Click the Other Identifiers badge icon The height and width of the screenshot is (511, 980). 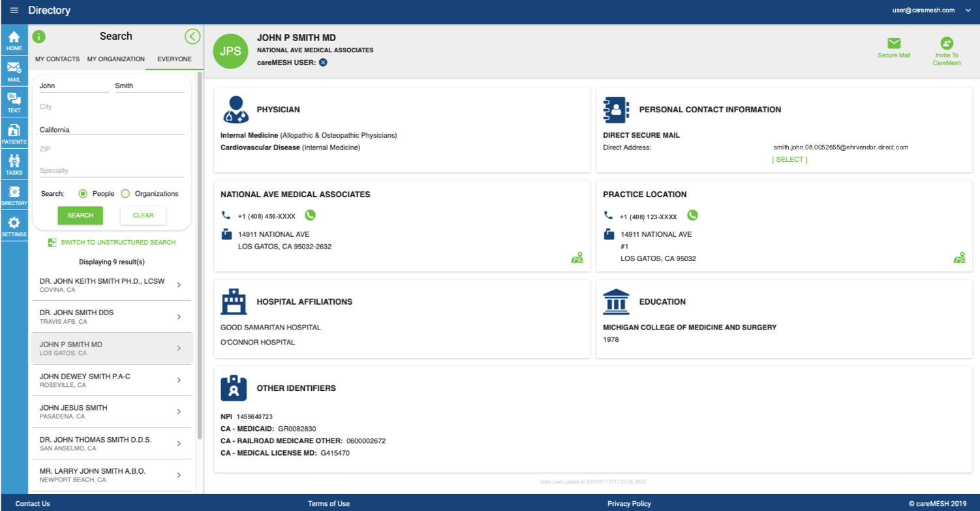tap(234, 388)
